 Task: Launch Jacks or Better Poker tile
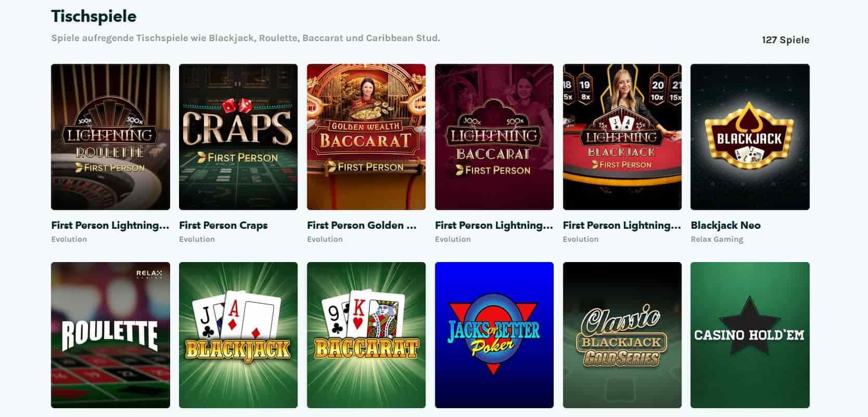point(494,335)
